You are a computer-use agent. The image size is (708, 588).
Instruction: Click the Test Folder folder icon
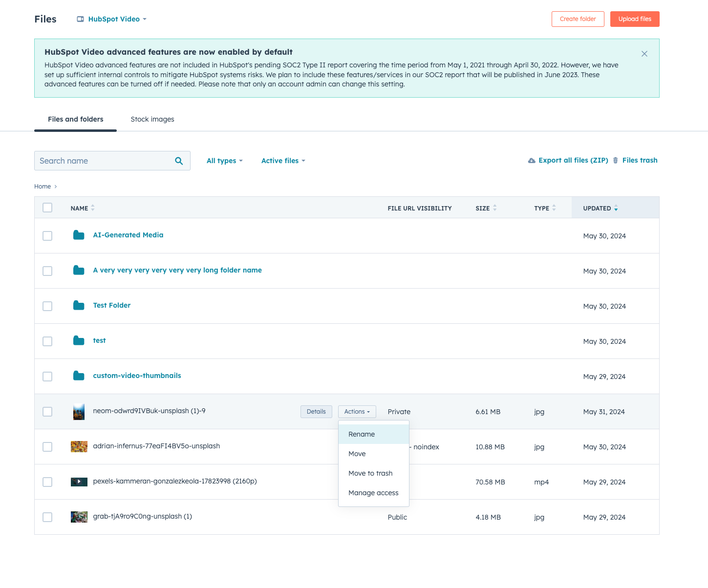pyautogui.click(x=79, y=306)
